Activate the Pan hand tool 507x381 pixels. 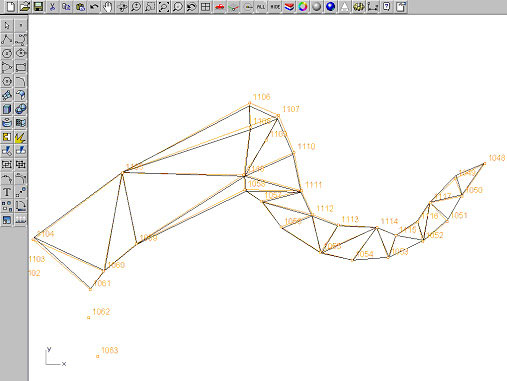point(108,6)
